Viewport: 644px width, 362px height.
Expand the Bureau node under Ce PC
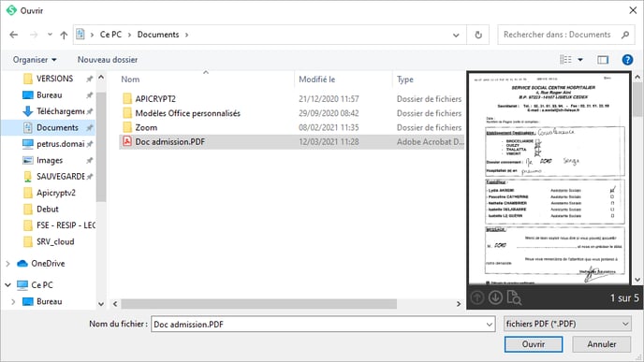[x=13, y=301]
